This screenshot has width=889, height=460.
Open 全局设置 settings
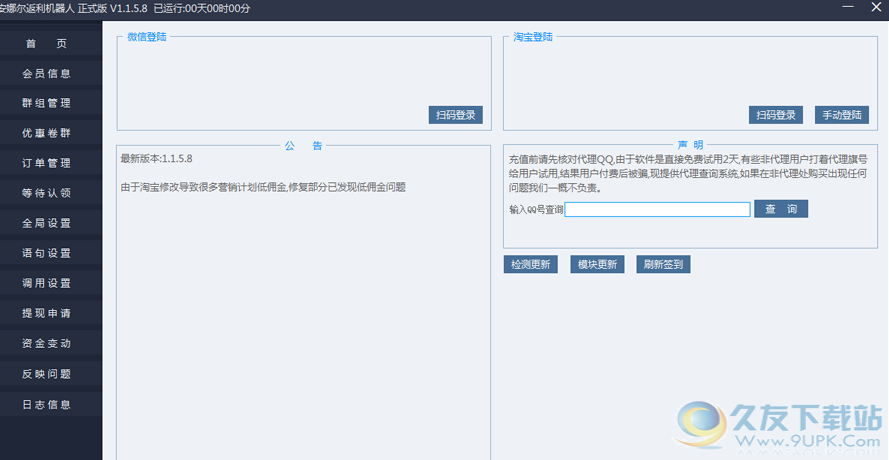pos(46,223)
